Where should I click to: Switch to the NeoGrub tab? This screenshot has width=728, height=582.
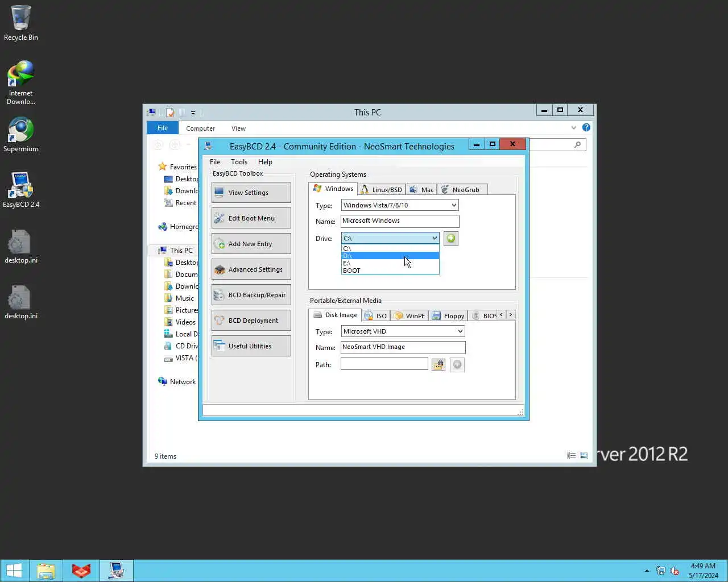[461, 190]
